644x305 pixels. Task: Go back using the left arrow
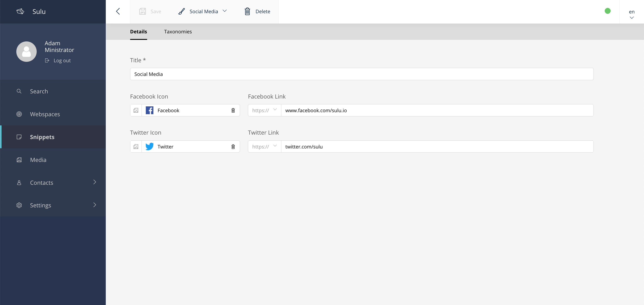tap(118, 11)
